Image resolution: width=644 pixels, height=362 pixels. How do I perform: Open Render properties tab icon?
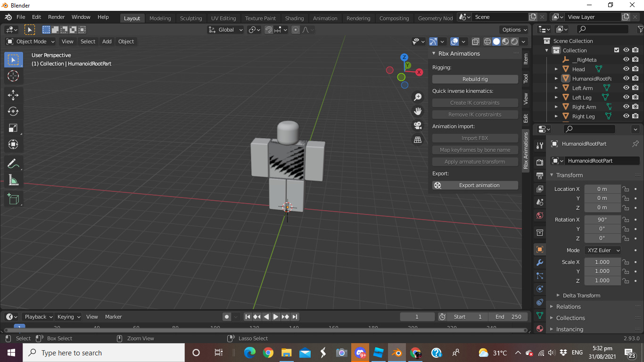[x=540, y=163]
